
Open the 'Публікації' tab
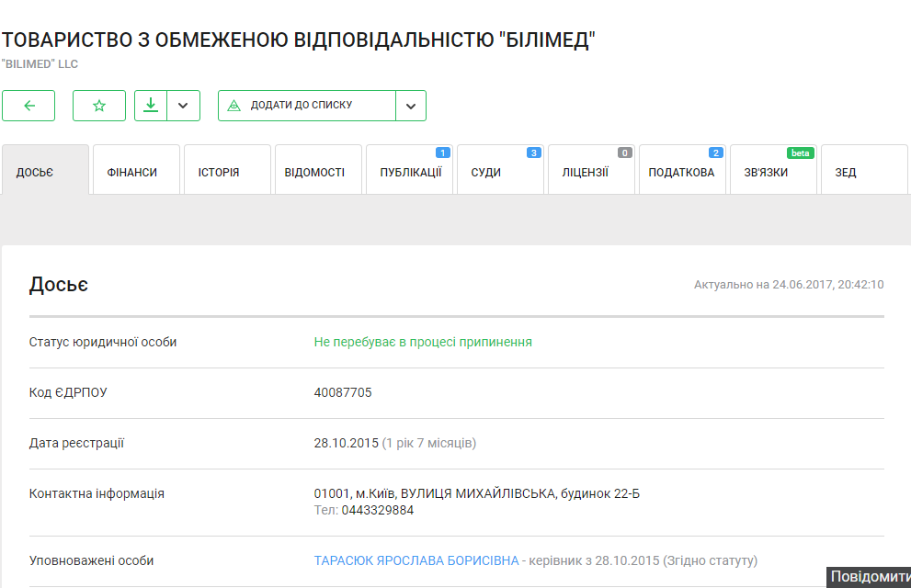click(409, 171)
